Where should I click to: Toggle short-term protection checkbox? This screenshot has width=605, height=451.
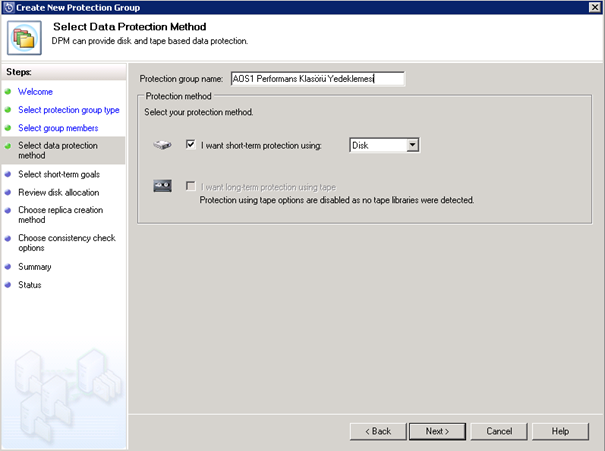pyautogui.click(x=191, y=145)
